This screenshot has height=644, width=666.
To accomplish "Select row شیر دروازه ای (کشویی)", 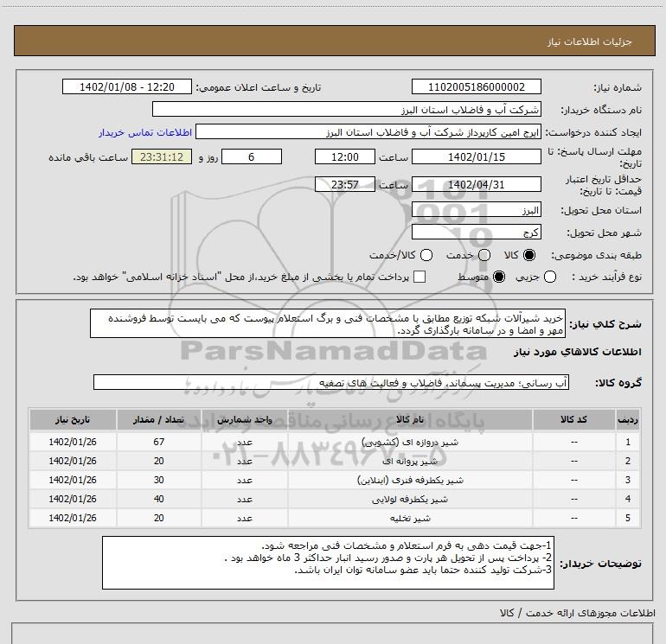I will tap(335, 442).
